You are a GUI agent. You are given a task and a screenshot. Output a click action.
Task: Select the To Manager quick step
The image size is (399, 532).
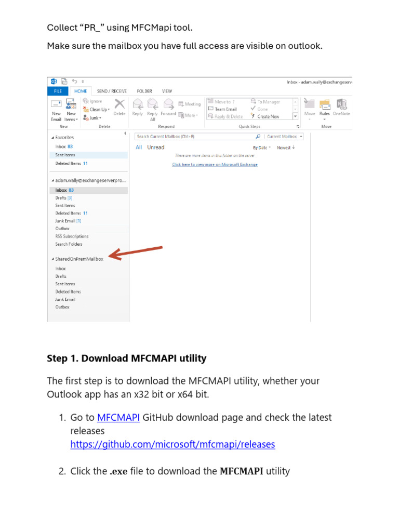coord(265,101)
